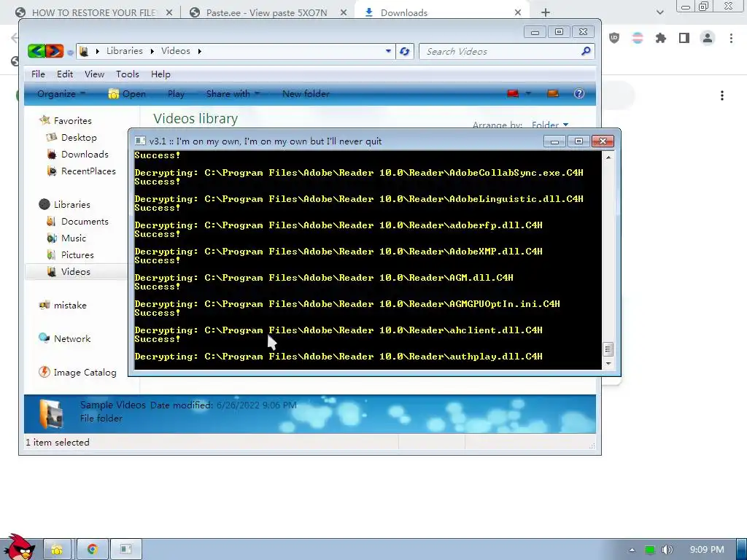Click the taskbar clock 9:09 PM

coord(707,550)
